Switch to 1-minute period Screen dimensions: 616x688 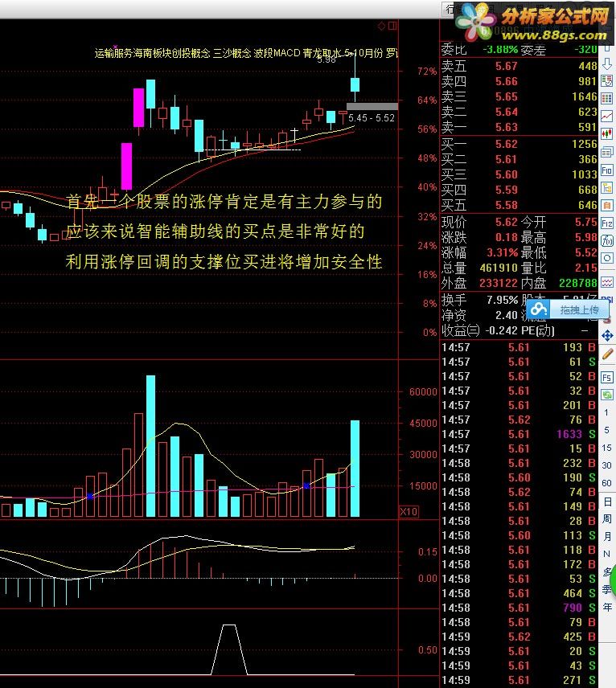[606, 412]
